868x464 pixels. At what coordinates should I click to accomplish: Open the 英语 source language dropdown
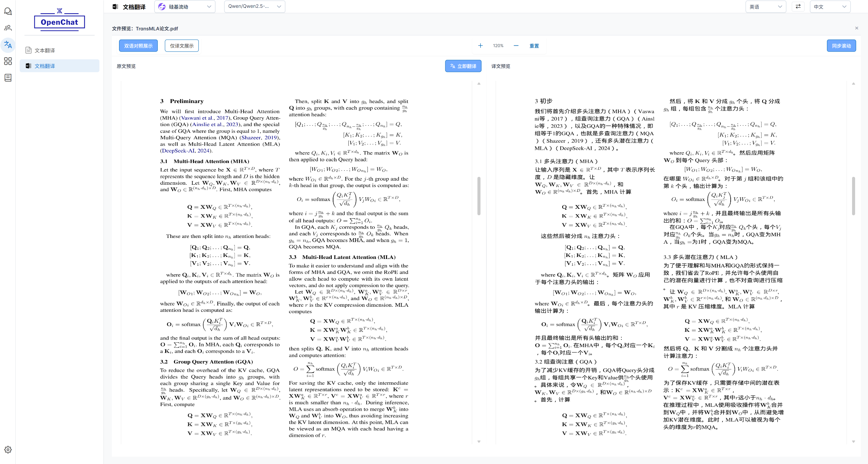[766, 6]
